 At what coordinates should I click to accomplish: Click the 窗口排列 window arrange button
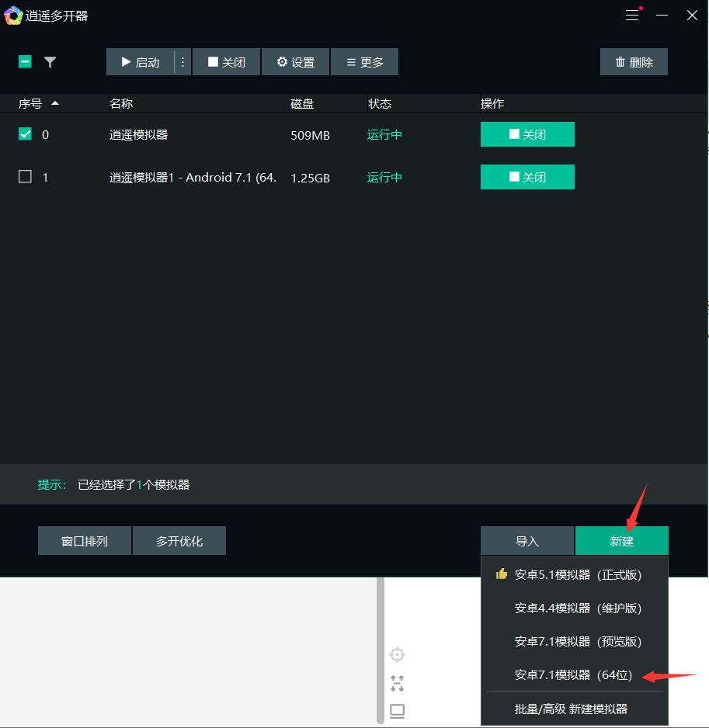[84, 540]
